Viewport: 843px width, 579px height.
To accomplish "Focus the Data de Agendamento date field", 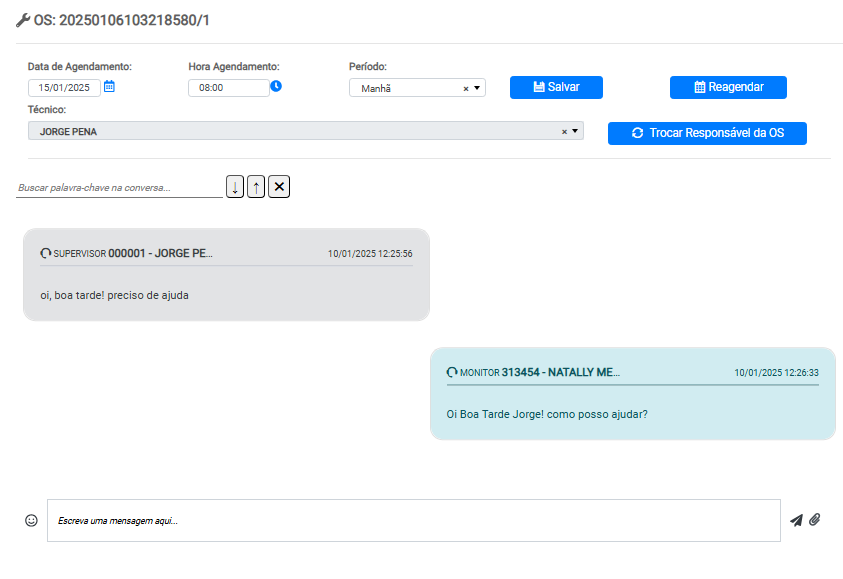I will tap(64, 88).
